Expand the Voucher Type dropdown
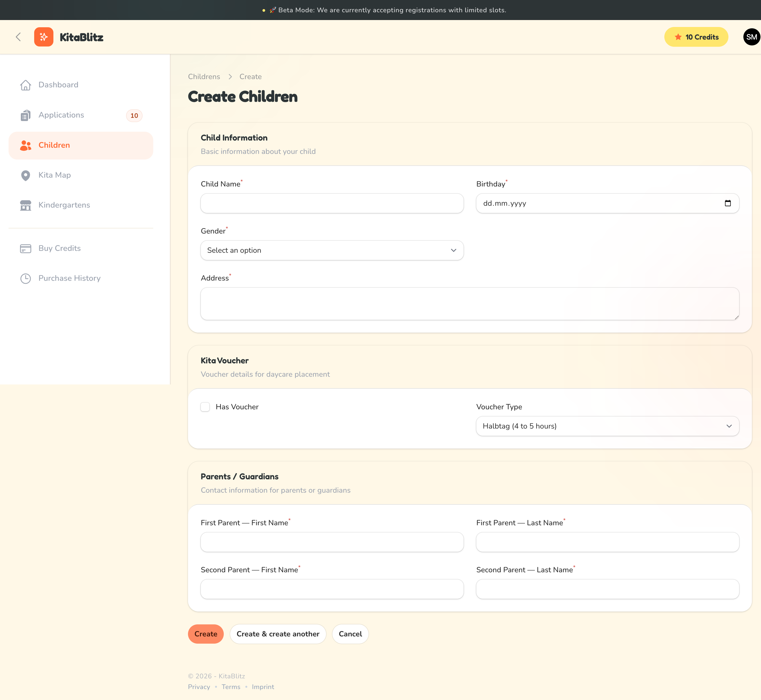 (607, 426)
